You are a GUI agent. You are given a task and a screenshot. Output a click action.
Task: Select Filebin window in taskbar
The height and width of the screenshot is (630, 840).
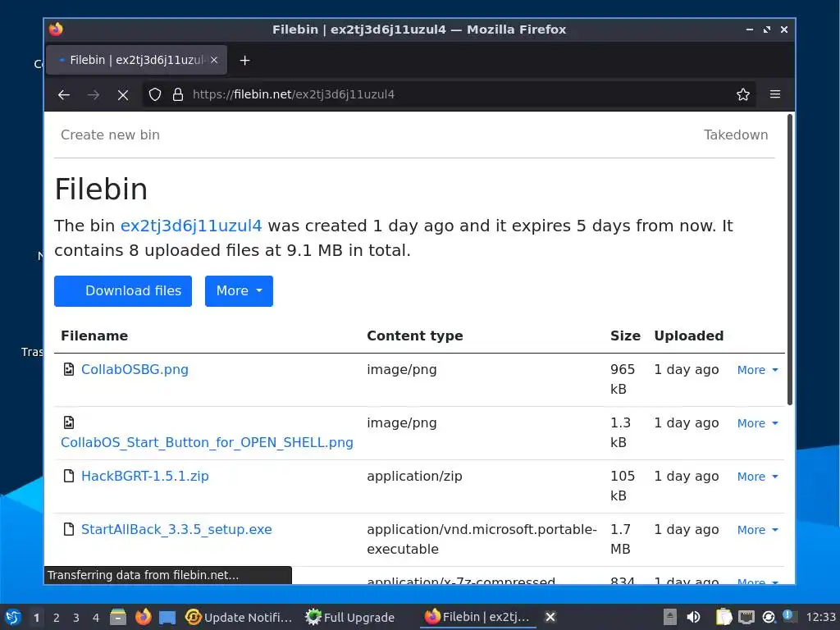(477, 617)
